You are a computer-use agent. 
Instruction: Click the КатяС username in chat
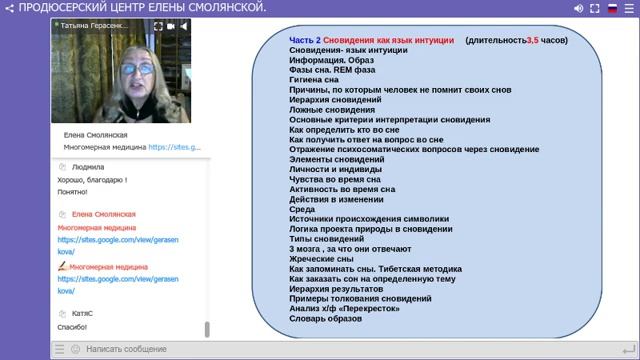click(x=82, y=313)
